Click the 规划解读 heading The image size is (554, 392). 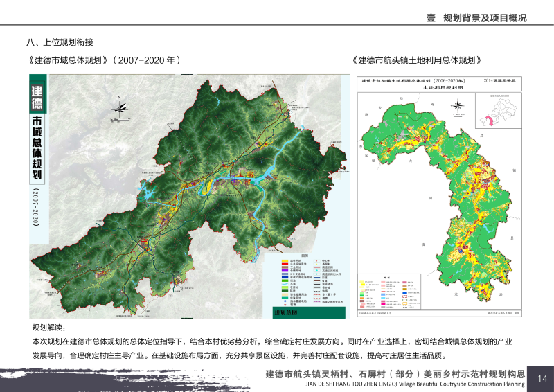pyautogui.click(x=48, y=327)
